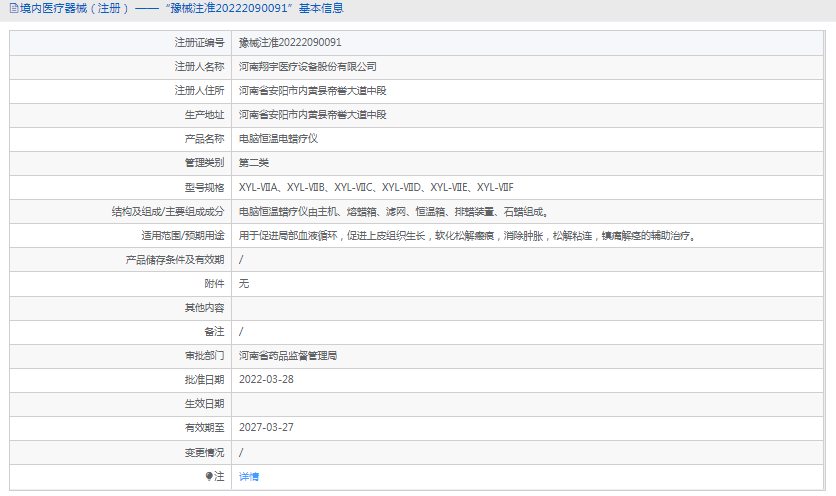
Task: Click the 注册人住所 label
Action: (x=199, y=91)
